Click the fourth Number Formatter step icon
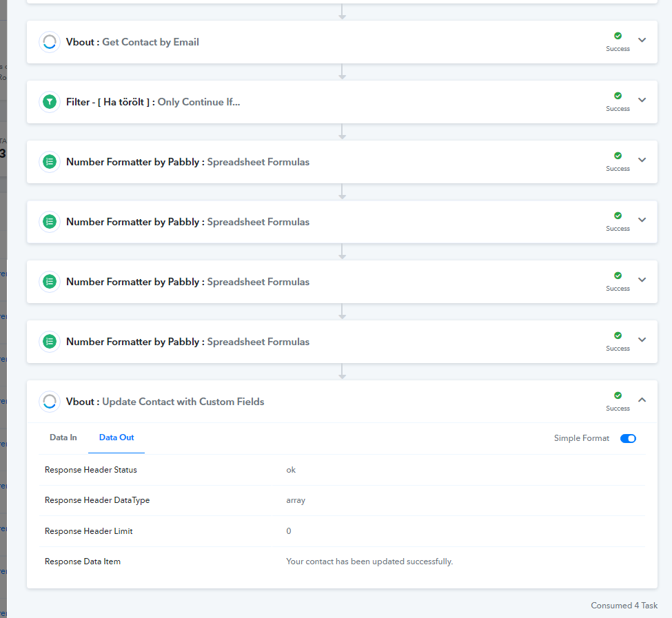The image size is (672, 618). point(50,342)
